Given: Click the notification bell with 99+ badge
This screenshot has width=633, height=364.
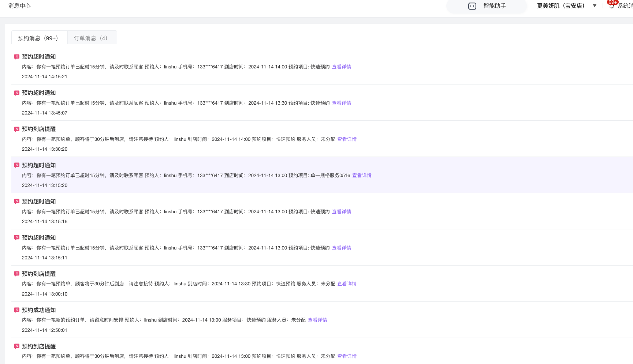Looking at the screenshot, I should point(612,5).
